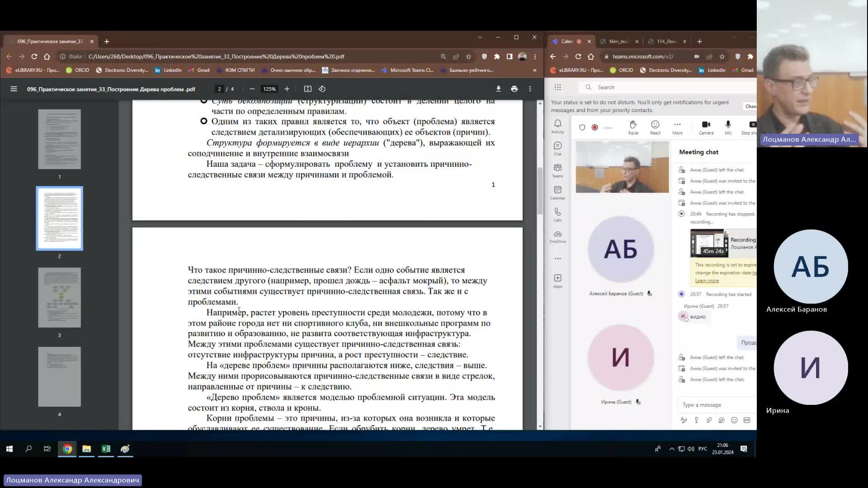This screenshot has width=868, height=488.
Task: Click the Teams Search field
Action: tap(668, 87)
